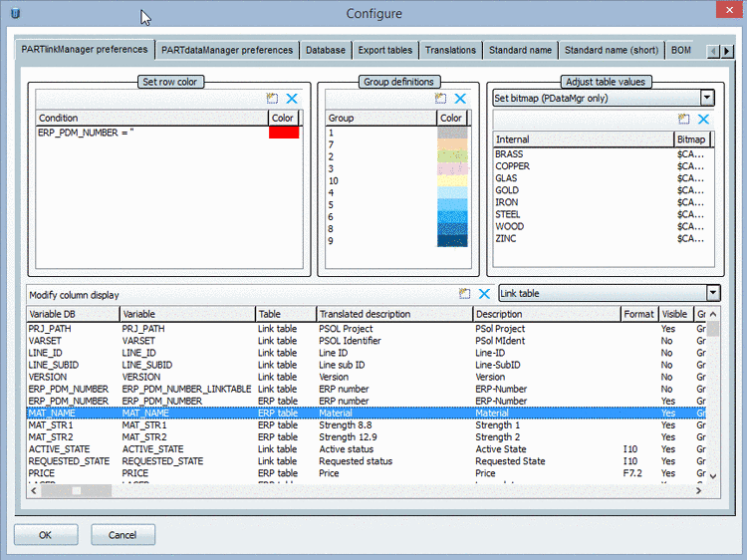Add new entry in Adjust table values

(685, 120)
